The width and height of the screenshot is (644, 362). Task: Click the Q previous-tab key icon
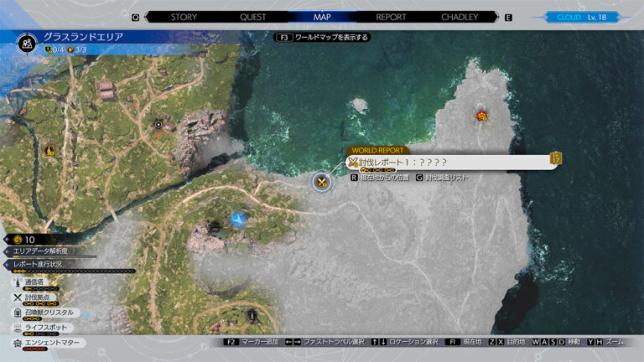136,18
